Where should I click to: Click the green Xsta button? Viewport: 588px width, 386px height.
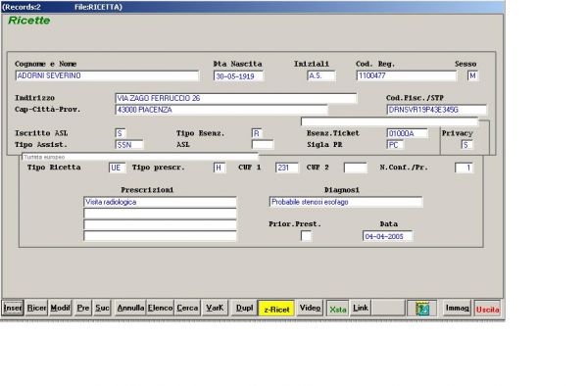click(337, 309)
